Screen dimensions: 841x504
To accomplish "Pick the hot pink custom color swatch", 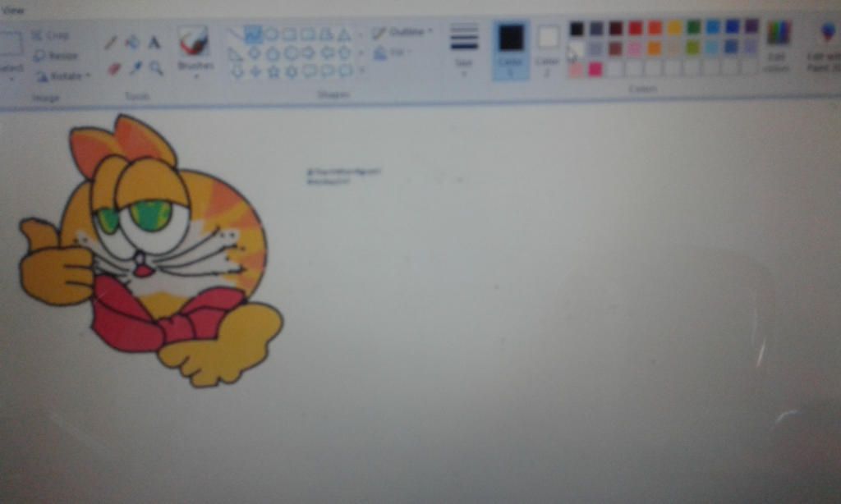I will [x=595, y=69].
